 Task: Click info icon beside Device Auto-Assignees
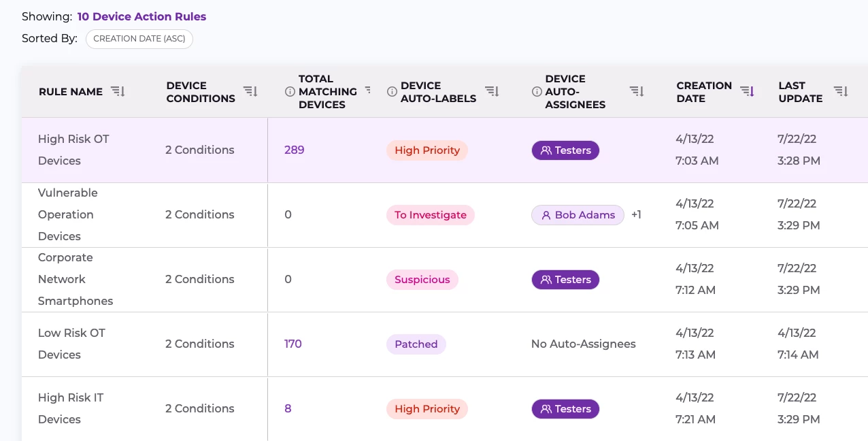537,91
